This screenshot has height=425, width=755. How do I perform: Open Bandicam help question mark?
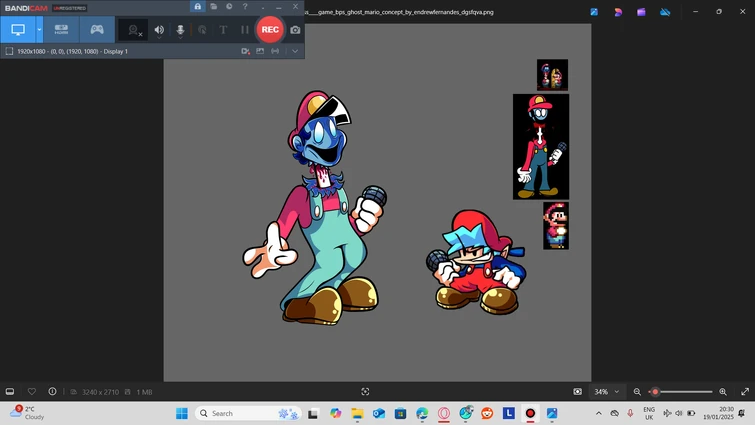click(x=245, y=7)
